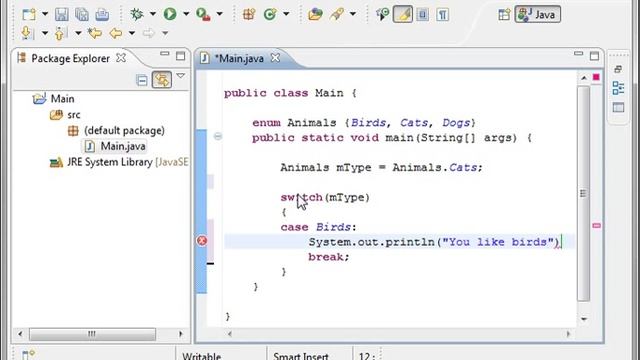Click the Search flashlight icon
Image resolution: width=640 pixels, height=360 pixels.
coord(337,15)
